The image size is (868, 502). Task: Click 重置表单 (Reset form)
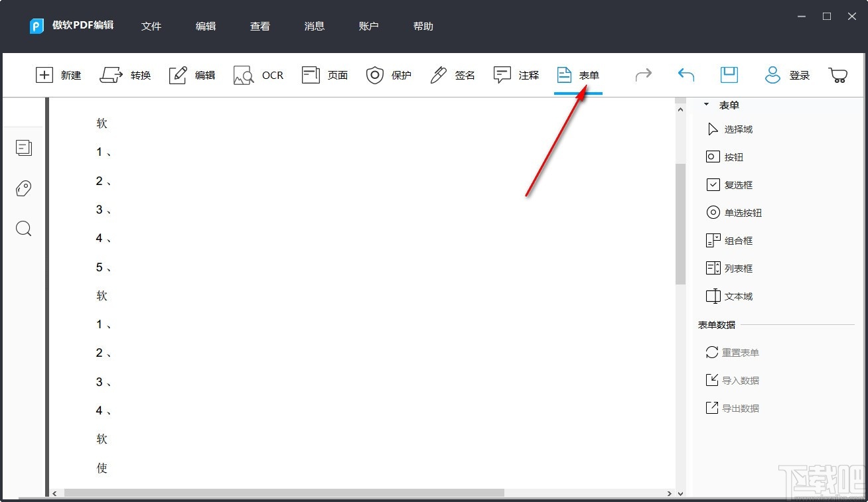733,353
